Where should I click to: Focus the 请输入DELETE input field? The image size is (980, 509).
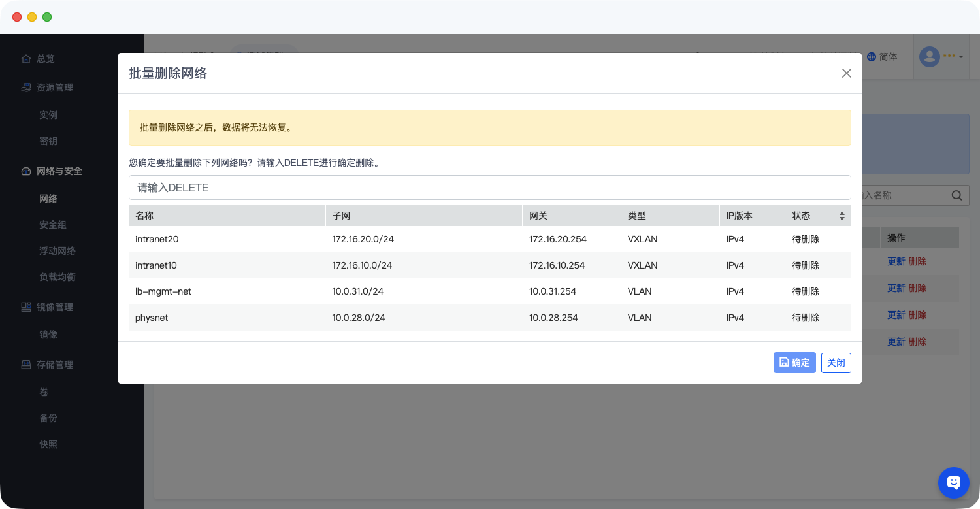(x=489, y=188)
